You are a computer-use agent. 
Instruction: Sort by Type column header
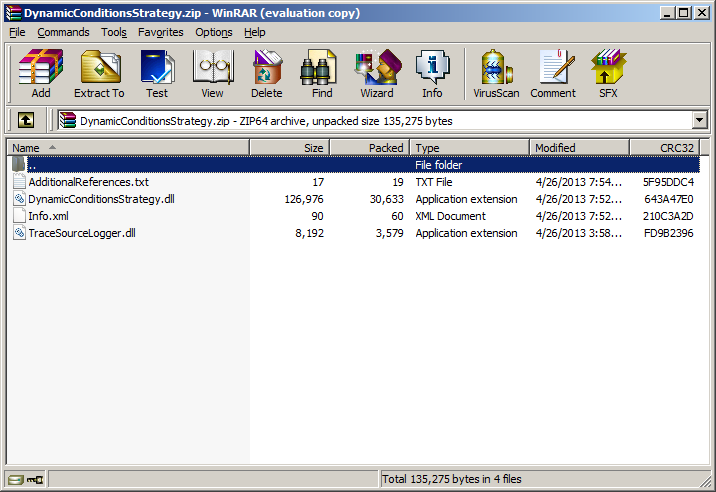(x=470, y=148)
